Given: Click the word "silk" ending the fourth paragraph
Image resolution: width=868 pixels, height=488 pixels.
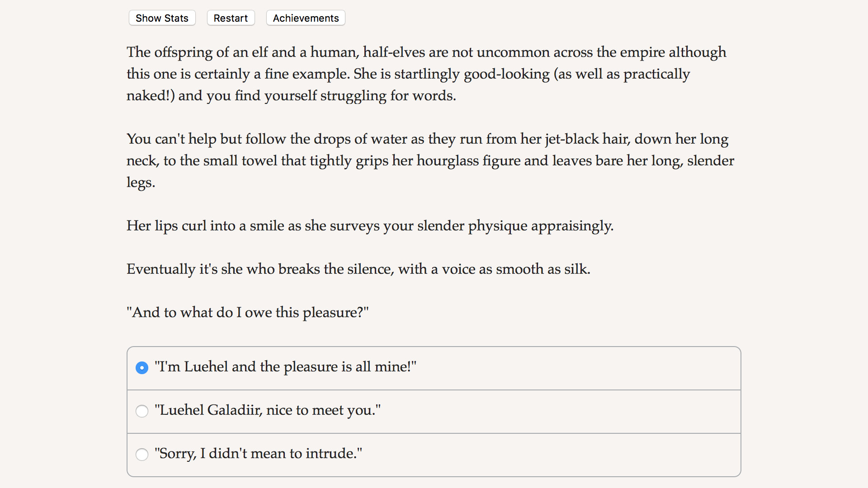Looking at the screenshot, I should point(576,269).
